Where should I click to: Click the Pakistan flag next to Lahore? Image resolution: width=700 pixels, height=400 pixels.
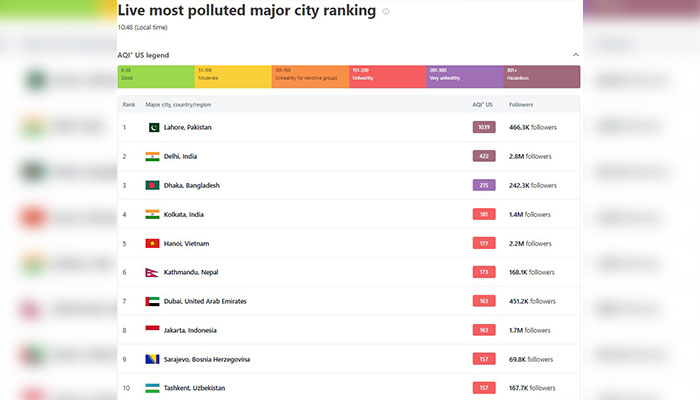[x=153, y=128]
